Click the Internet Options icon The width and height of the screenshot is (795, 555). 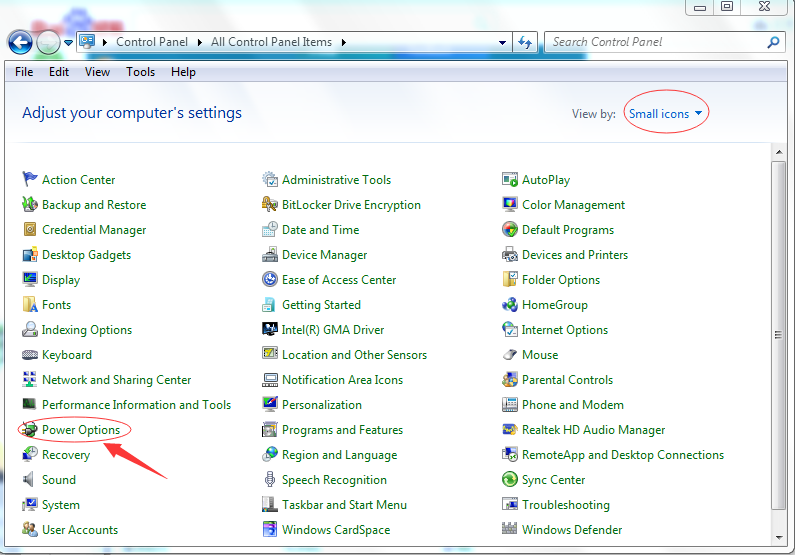coord(510,329)
